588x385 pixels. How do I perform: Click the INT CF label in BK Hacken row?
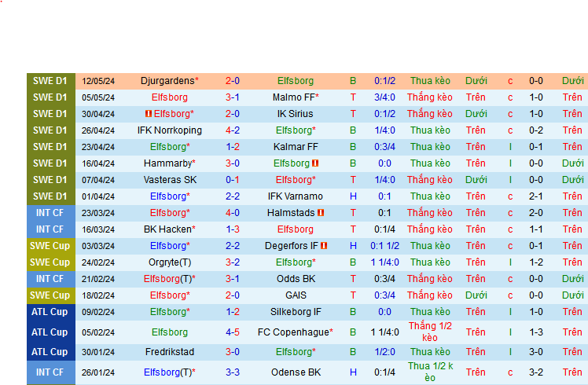pos(50,229)
